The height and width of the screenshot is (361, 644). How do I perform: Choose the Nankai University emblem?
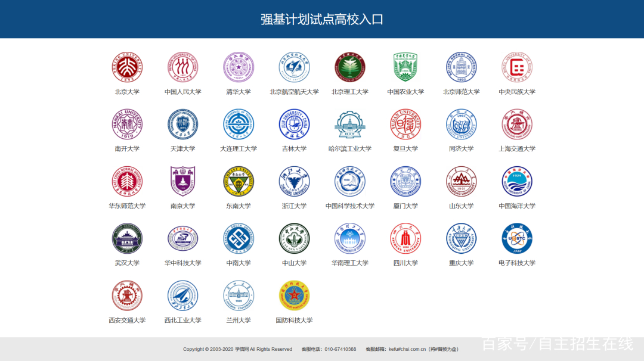(128, 125)
